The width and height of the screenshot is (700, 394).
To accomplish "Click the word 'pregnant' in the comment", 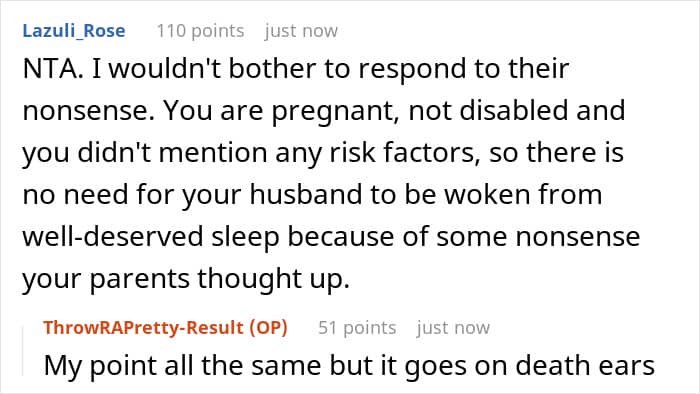I will tap(335, 112).
